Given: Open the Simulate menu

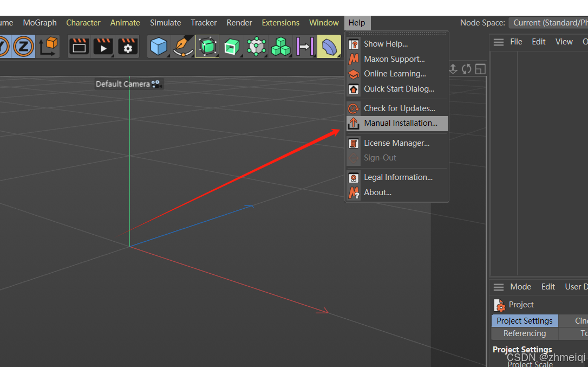Looking at the screenshot, I should pyautogui.click(x=165, y=23).
